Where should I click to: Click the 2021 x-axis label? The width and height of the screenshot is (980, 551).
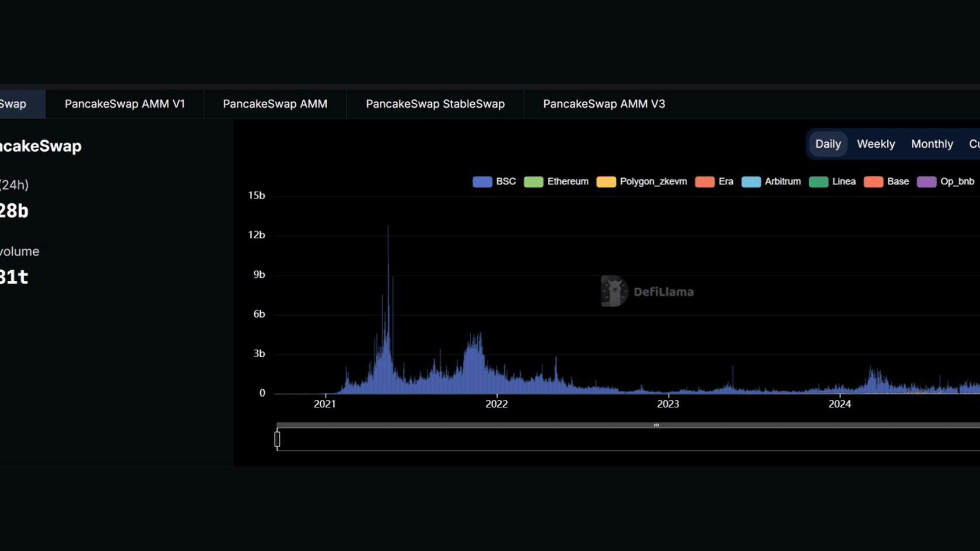coord(325,404)
